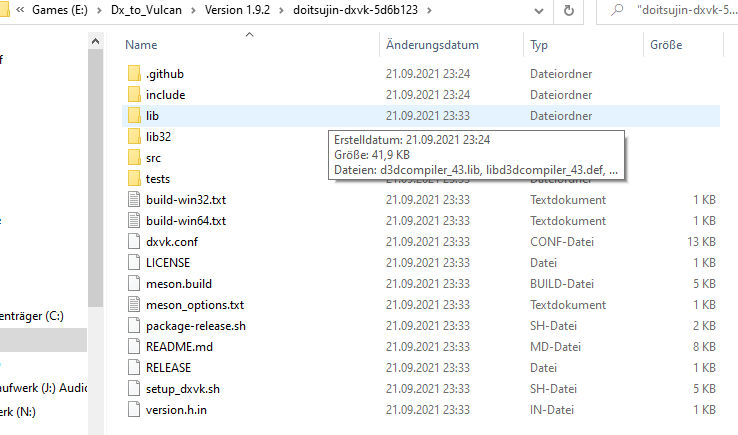Image resolution: width=738 pixels, height=435 pixels.
Task: Click the CONF-Datei type cell
Action: coord(562,242)
